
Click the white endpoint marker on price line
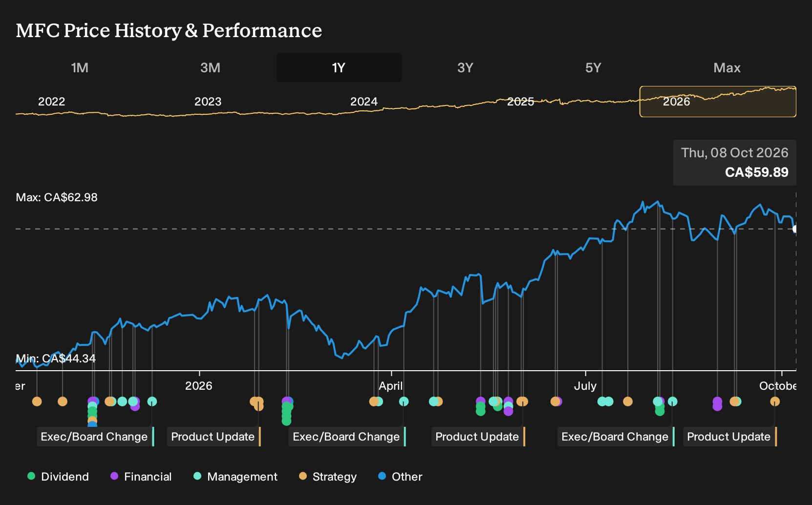tap(795, 229)
